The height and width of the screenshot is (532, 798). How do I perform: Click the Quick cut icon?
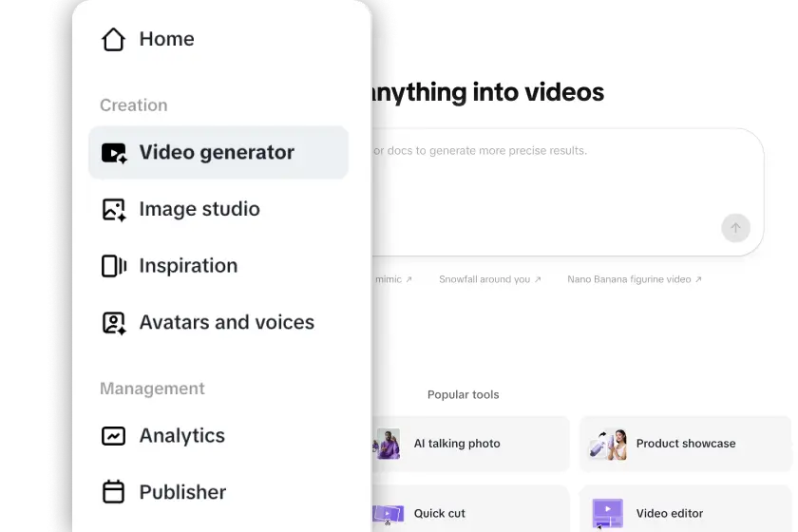(x=389, y=514)
